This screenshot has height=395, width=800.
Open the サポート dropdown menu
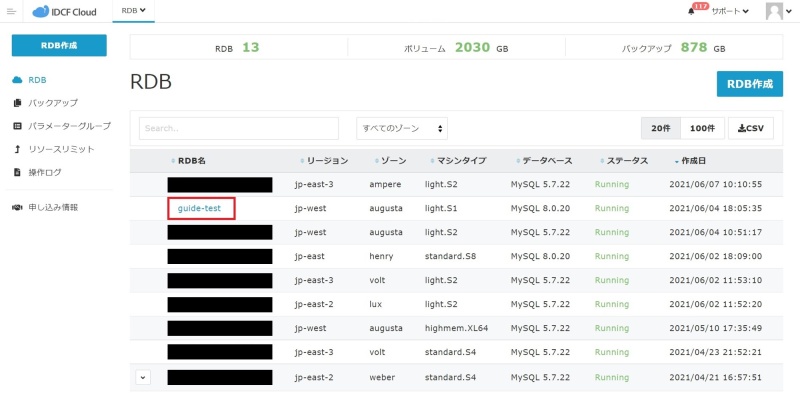[x=730, y=11]
